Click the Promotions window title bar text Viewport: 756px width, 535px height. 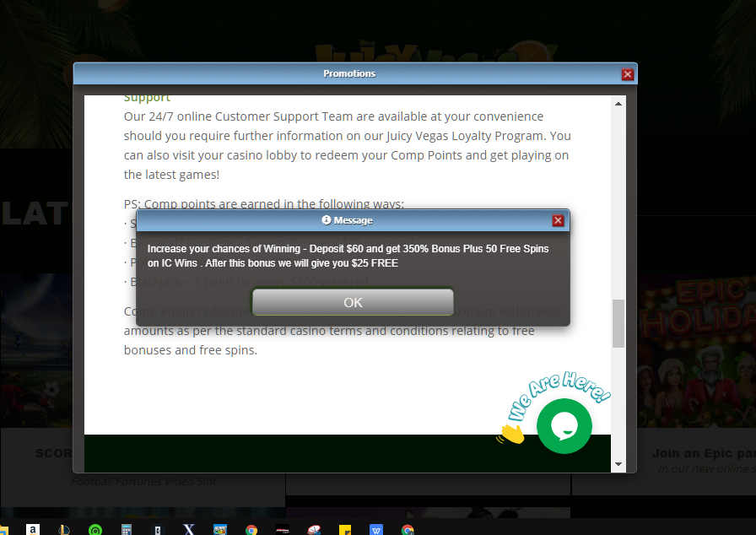(x=349, y=73)
